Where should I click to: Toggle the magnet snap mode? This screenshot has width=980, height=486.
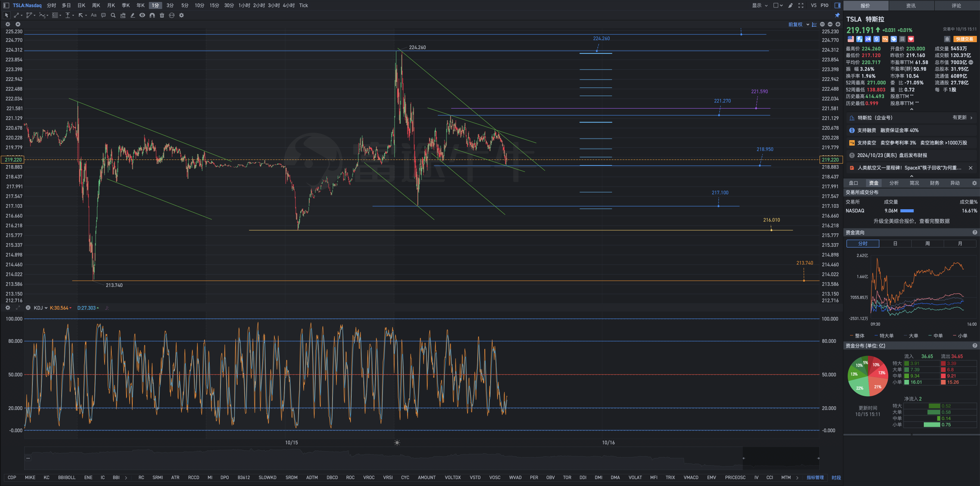pyautogui.click(x=152, y=15)
